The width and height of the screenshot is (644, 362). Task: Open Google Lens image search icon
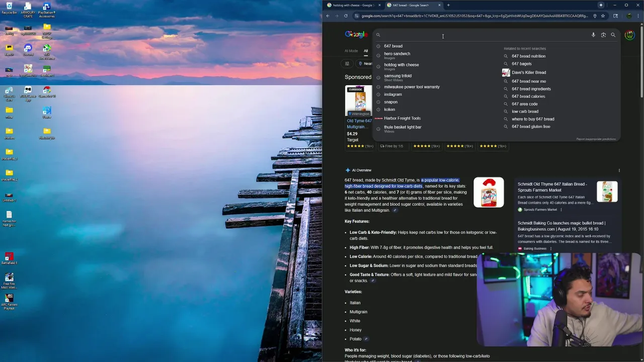point(603,35)
